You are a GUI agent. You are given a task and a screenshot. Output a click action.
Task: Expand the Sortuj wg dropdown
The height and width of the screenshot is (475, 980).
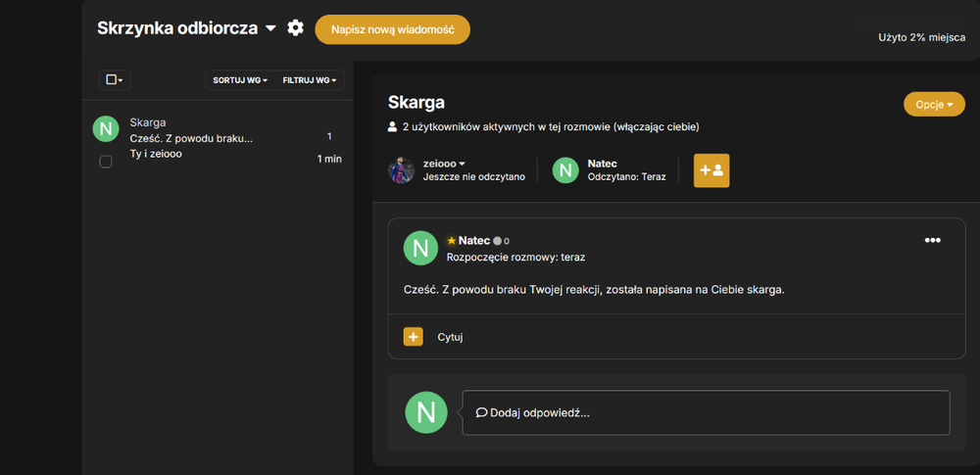pyautogui.click(x=240, y=80)
